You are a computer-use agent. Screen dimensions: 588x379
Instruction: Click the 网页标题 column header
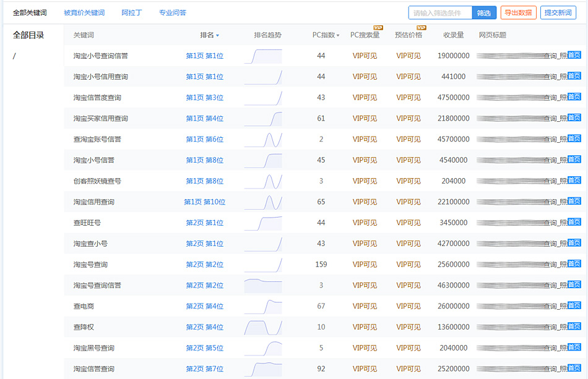click(493, 35)
